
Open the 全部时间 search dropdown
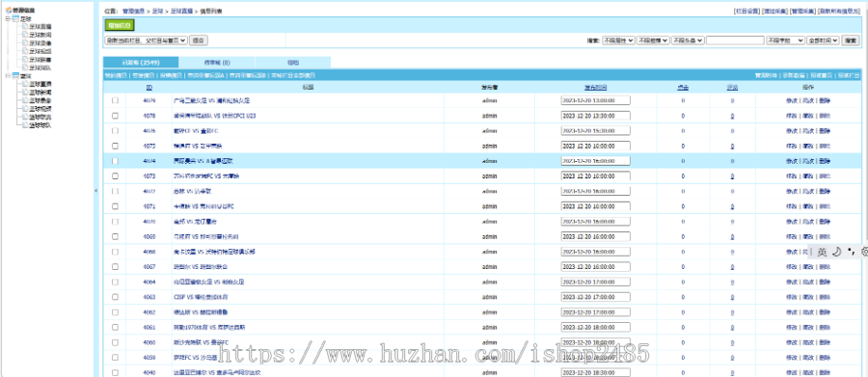(824, 40)
